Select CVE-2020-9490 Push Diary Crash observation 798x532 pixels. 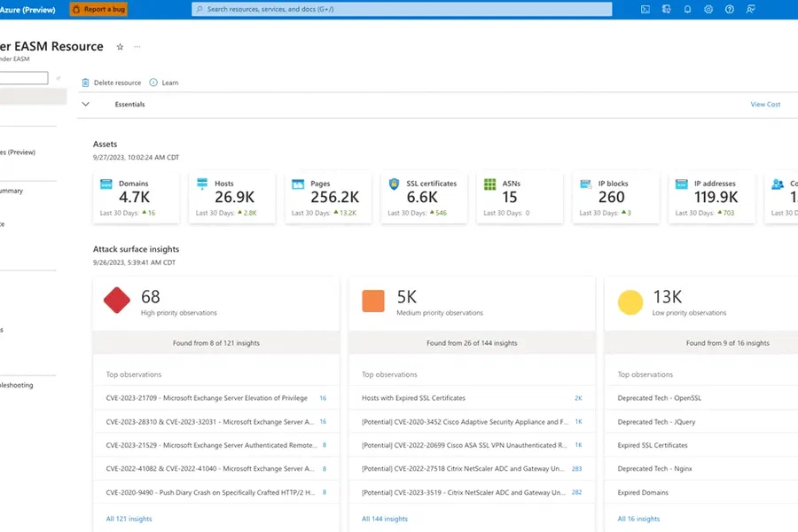point(216,492)
